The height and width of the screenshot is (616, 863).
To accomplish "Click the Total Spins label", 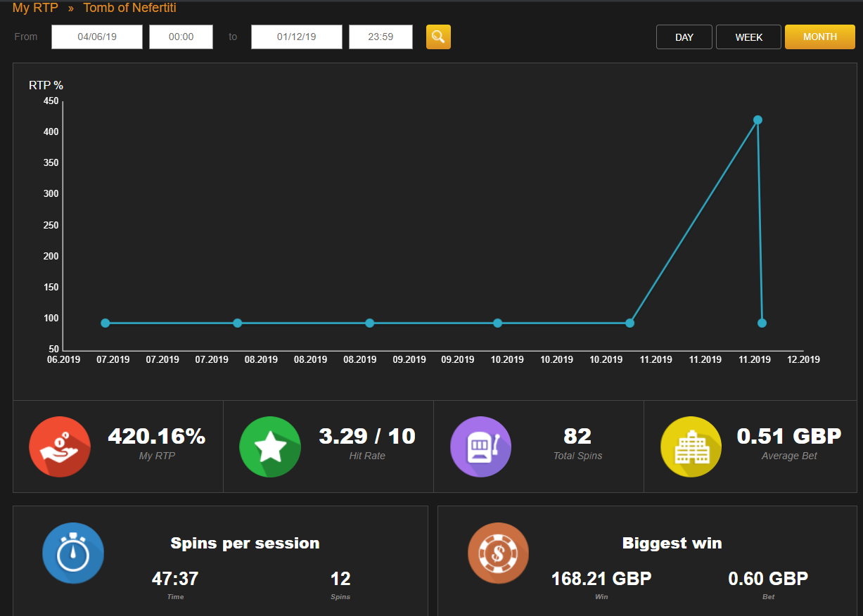I will click(x=577, y=456).
